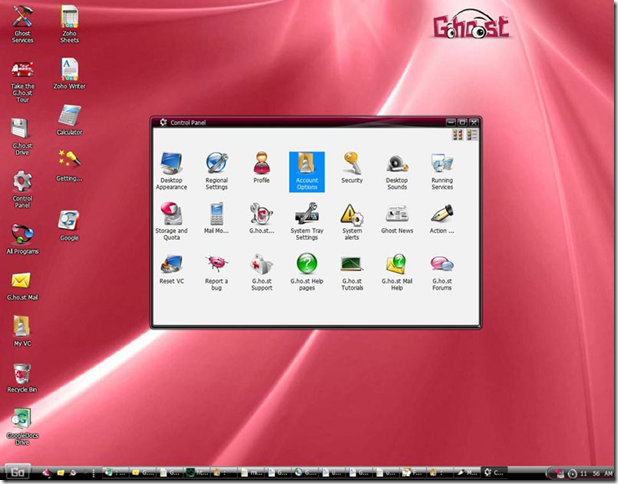Launch Calculator from the desktop
The width and height of the screenshot is (618, 484).
pyautogui.click(x=69, y=120)
